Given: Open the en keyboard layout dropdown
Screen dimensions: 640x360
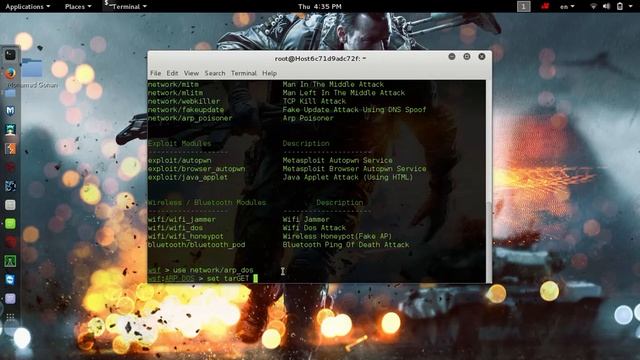Looking at the screenshot, I should point(567,7).
